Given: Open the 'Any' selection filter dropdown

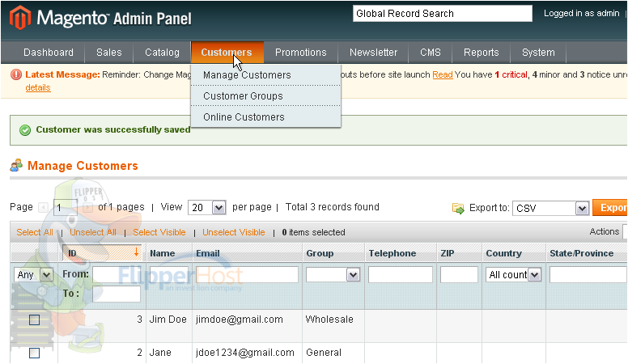Looking at the screenshot, I should coord(33,275).
